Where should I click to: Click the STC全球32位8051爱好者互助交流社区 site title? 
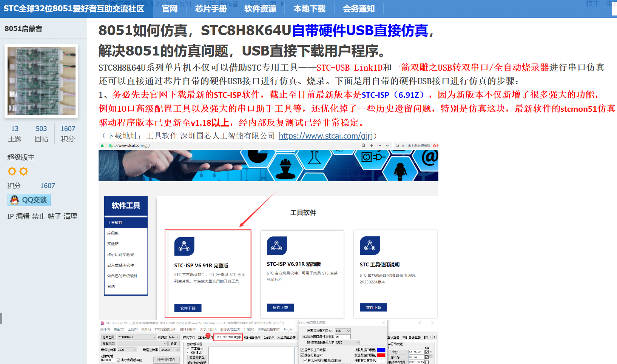tap(74, 9)
